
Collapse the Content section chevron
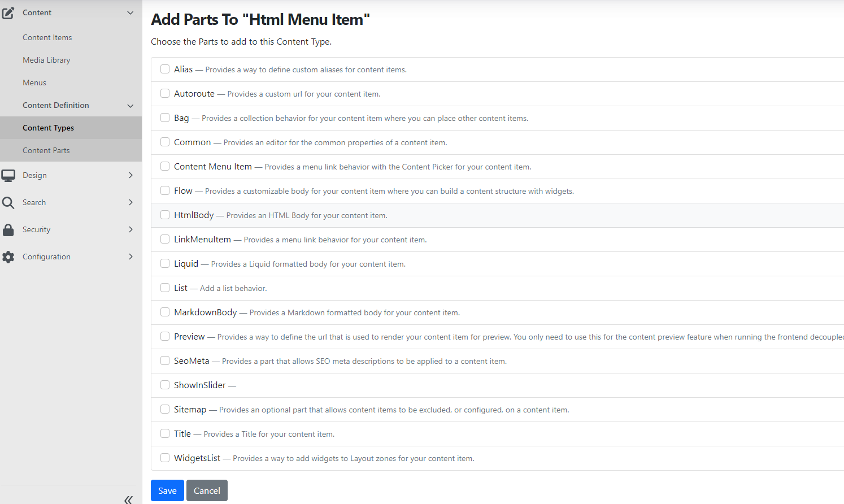(x=130, y=12)
